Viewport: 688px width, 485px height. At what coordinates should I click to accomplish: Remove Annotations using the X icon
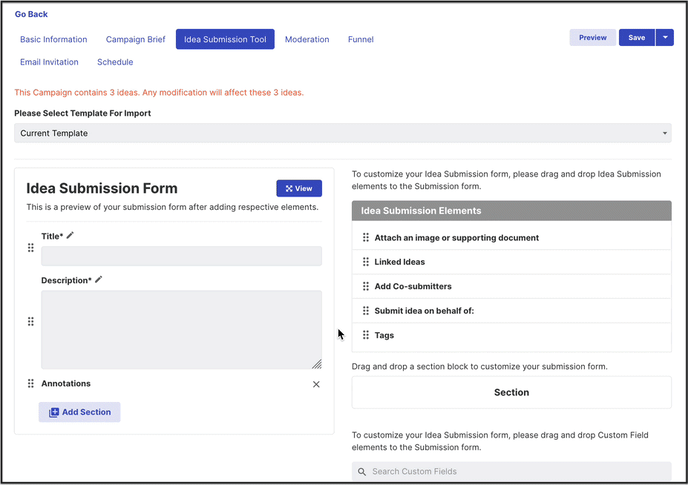(x=316, y=384)
